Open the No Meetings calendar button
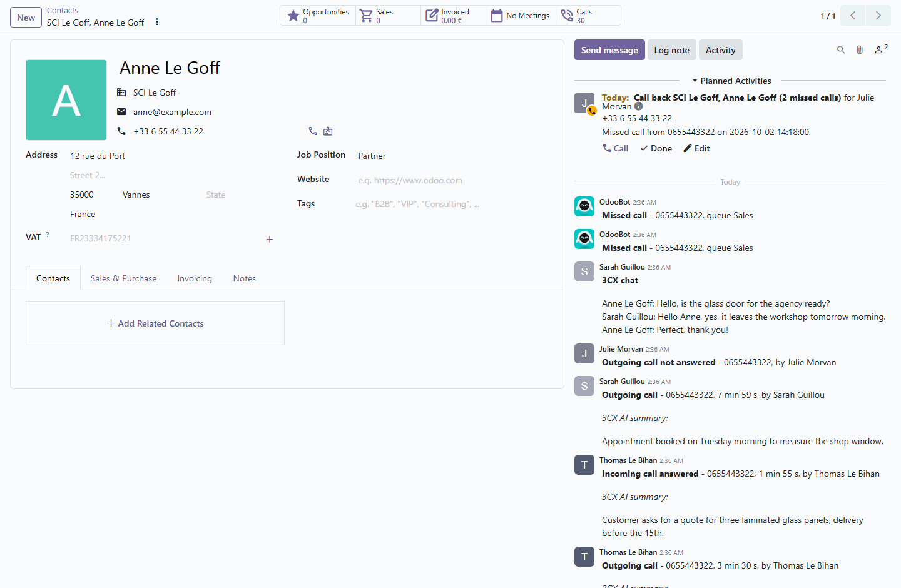901x588 pixels. (x=521, y=16)
